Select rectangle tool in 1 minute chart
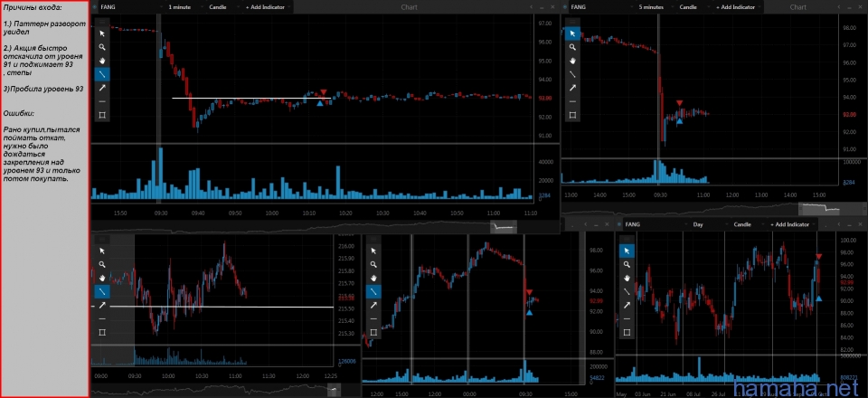 click(102, 115)
